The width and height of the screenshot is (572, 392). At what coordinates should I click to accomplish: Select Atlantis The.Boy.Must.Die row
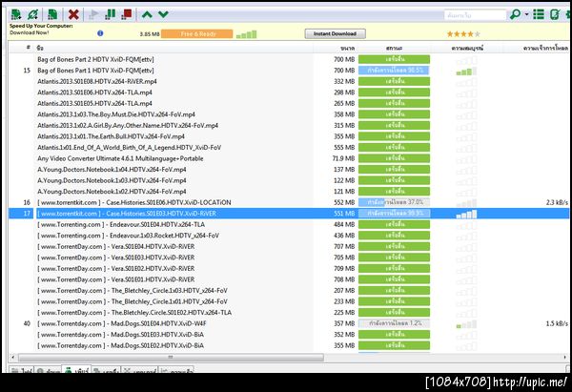(289, 114)
